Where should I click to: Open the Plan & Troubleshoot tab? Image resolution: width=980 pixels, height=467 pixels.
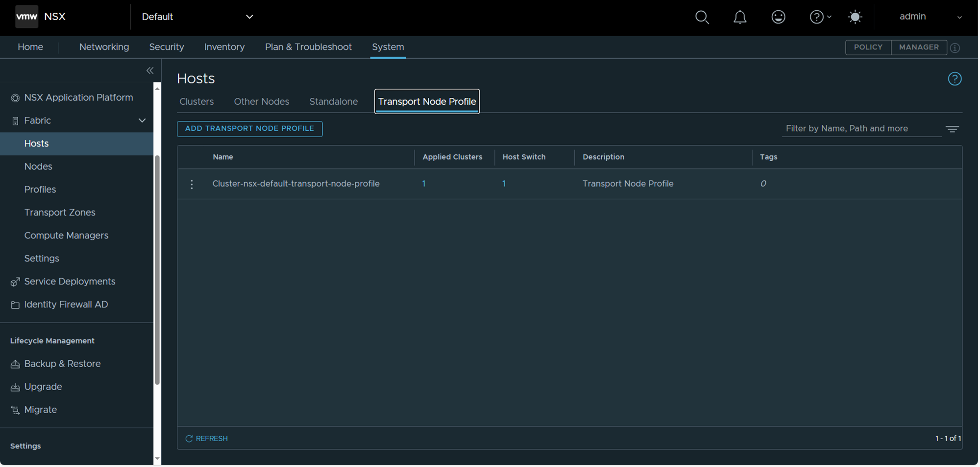(308, 47)
